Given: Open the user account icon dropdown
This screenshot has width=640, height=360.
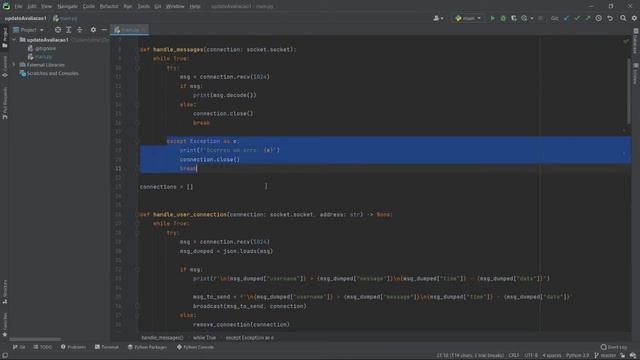Looking at the screenshot, I should click(438, 18).
